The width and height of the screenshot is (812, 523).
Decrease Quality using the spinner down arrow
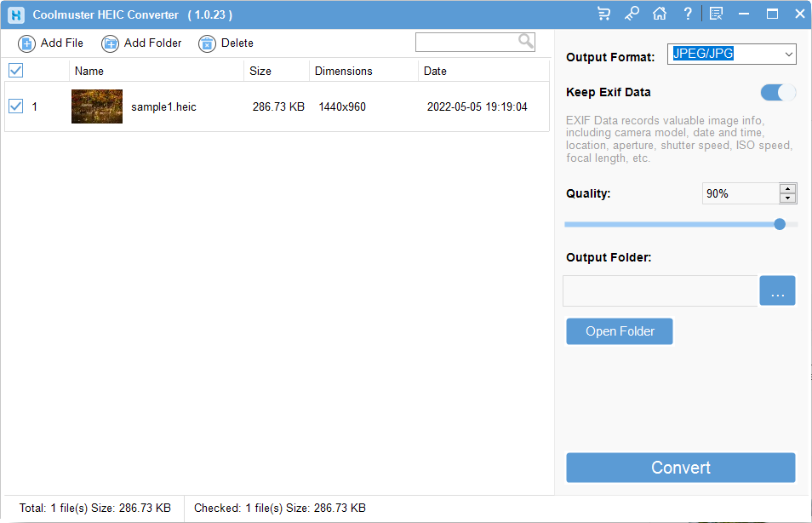click(x=787, y=198)
